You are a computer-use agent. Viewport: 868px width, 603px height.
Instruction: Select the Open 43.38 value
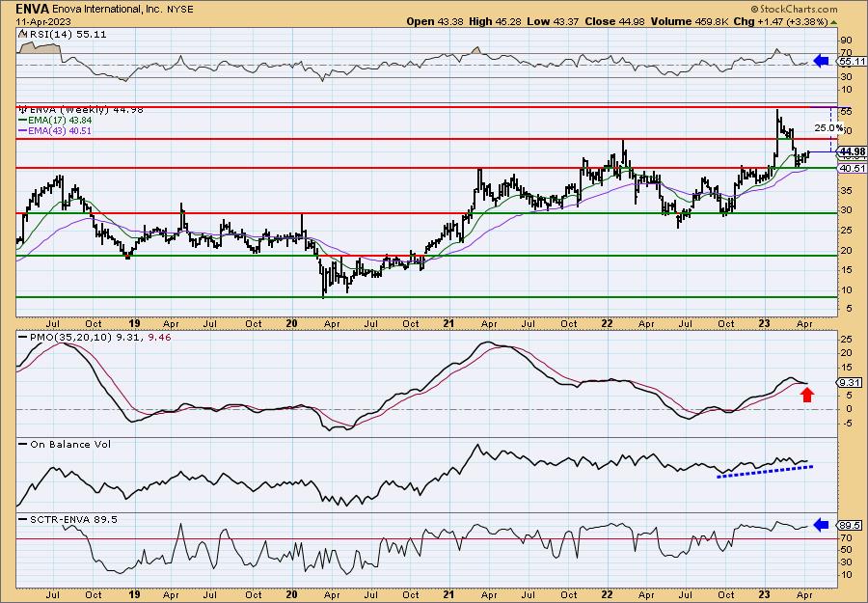[435, 21]
